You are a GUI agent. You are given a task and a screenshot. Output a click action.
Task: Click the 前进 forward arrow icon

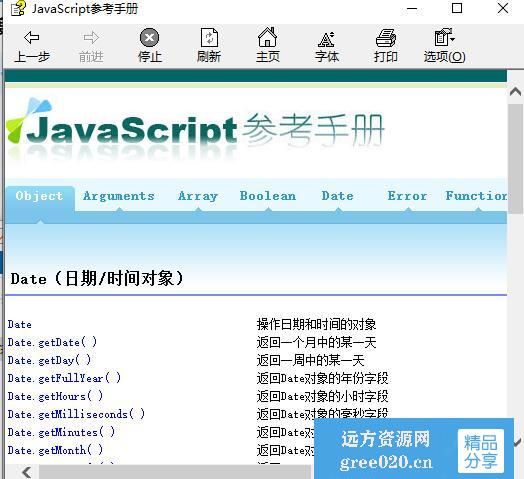coord(91,37)
